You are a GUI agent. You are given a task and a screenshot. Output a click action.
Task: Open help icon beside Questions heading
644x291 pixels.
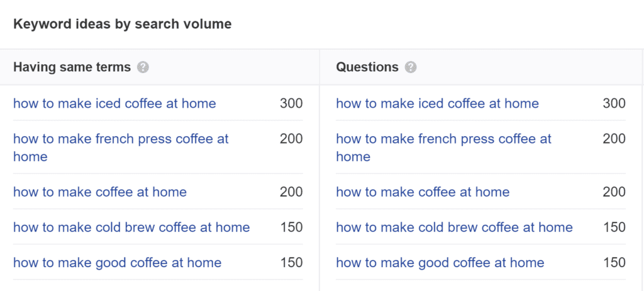411,67
